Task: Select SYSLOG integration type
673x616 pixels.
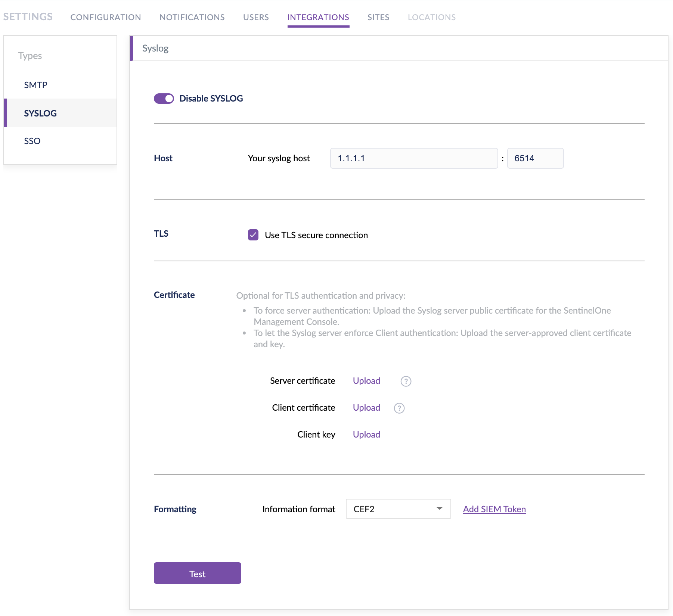Action: coord(60,113)
